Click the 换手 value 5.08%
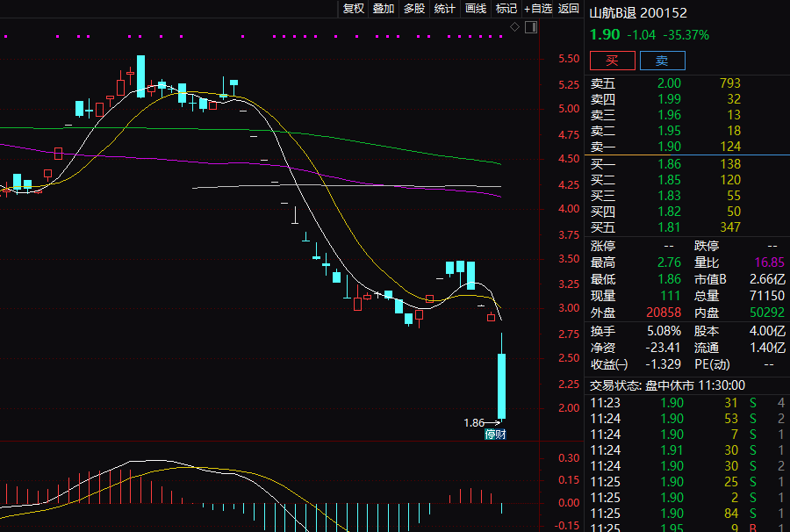Viewport: 790px width, 532px height. pyautogui.click(x=664, y=331)
